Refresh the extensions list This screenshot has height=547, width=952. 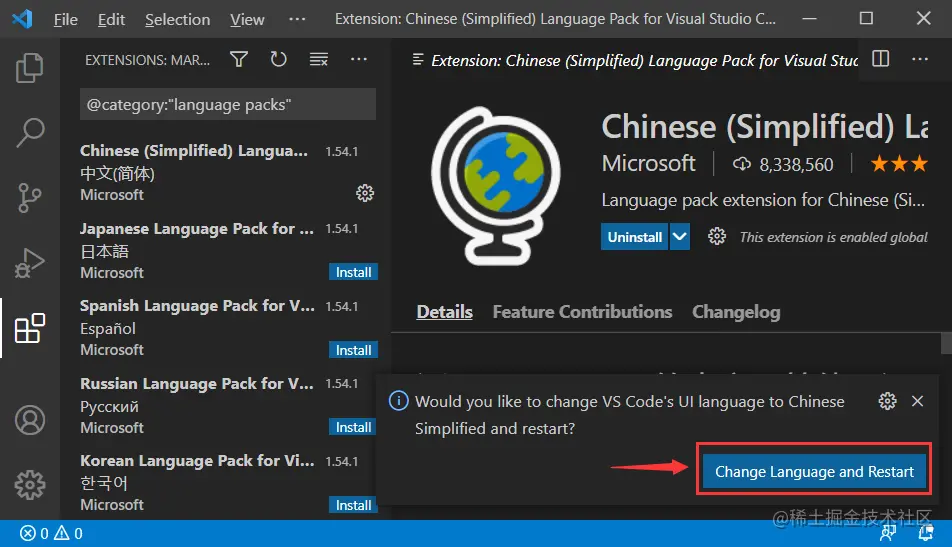pos(278,59)
